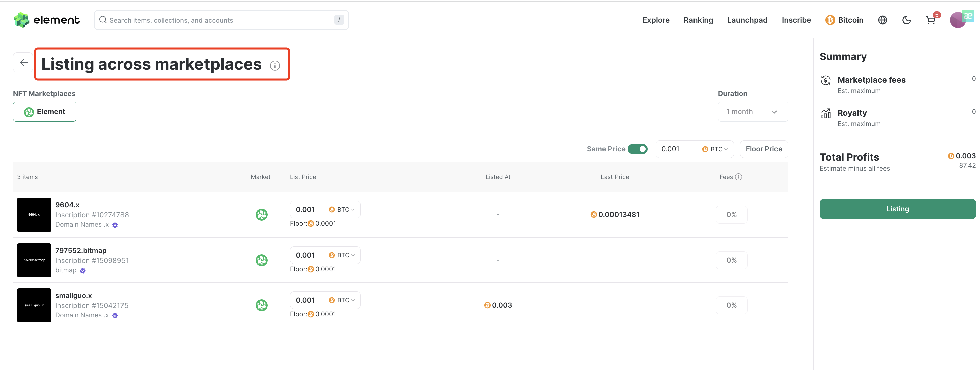Open the smallguo.x item thumbnail
The image size is (980, 370).
[x=34, y=305]
